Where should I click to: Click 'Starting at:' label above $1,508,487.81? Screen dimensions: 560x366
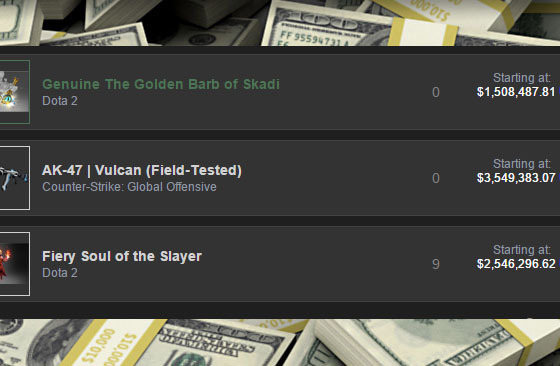522,77
